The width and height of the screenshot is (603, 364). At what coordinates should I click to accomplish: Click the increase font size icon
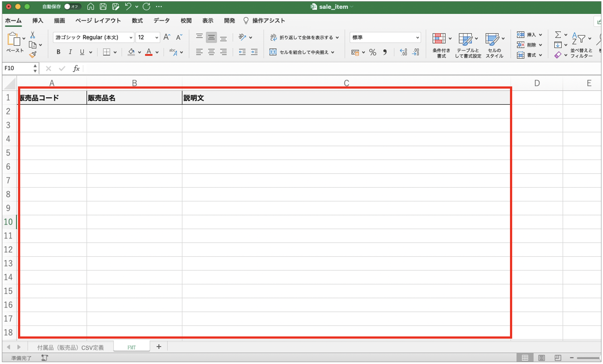(x=167, y=37)
